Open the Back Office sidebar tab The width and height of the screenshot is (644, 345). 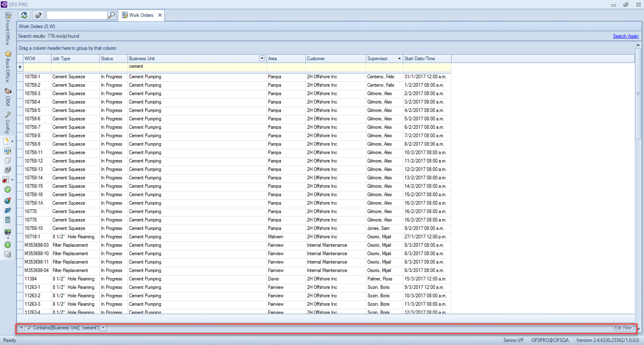pyautogui.click(x=8, y=67)
